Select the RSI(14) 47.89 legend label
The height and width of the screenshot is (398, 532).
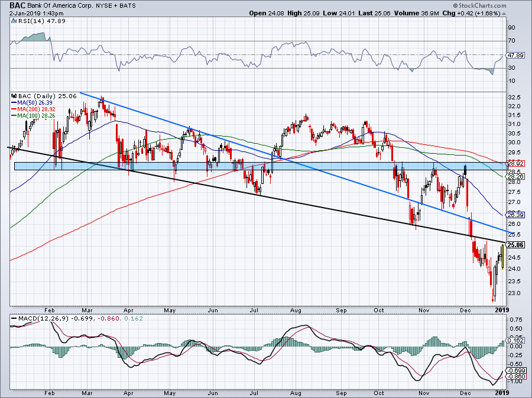coord(41,21)
